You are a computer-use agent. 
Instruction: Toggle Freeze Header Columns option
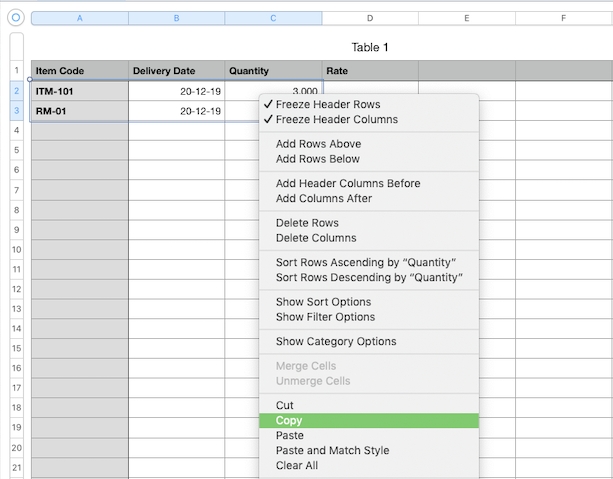click(336, 119)
